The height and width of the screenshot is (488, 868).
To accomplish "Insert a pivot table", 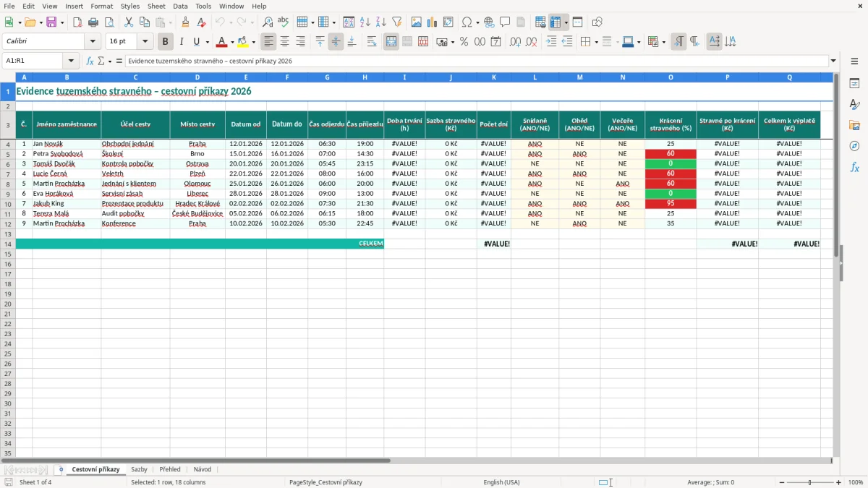I will point(448,22).
